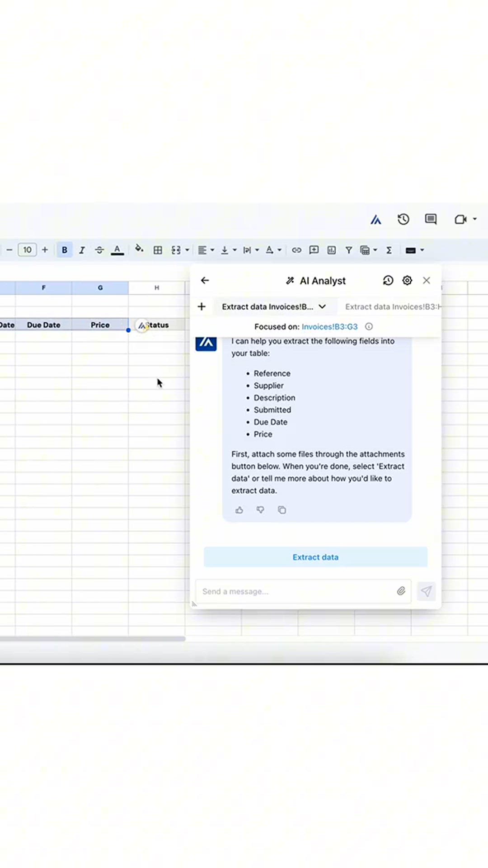The width and height of the screenshot is (488, 868).
Task: Toggle bold formatting in toolbar
Action: click(x=65, y=250)
